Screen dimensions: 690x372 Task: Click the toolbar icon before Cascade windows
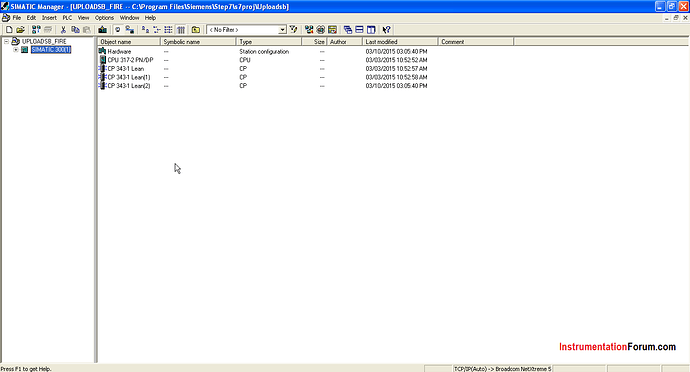click(333, 29)
